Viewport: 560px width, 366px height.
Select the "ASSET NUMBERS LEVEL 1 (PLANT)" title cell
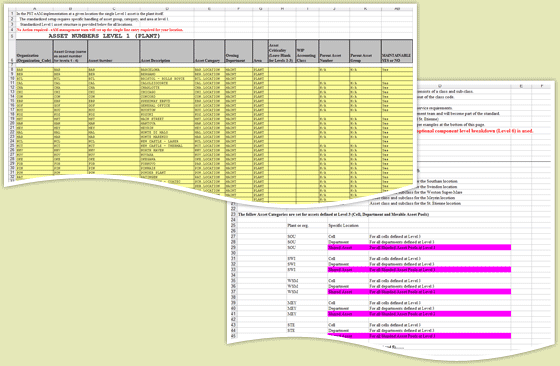click(104, 36)
